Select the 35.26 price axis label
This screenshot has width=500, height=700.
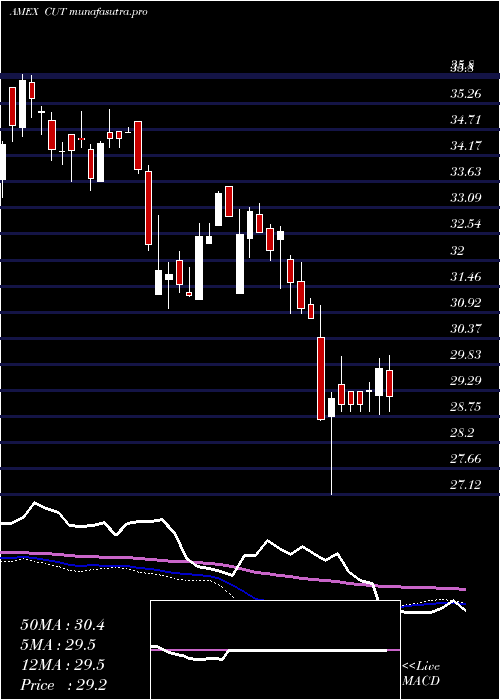(465, 94)
